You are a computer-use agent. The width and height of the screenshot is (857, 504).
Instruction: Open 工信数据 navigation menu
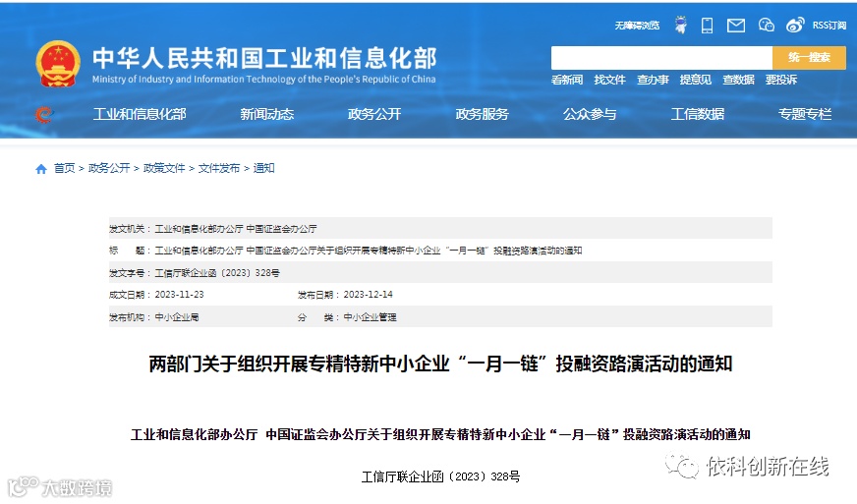[x=698, y=114]
